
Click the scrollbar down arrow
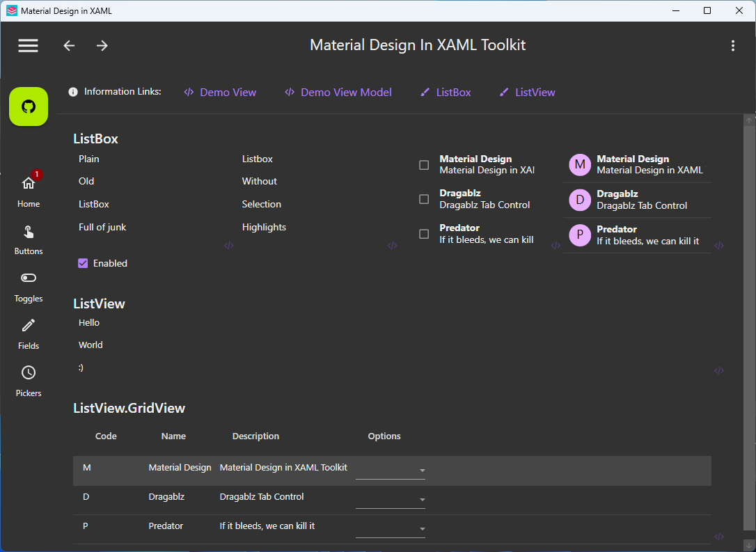pyautogui.click(x=749, y=545)
